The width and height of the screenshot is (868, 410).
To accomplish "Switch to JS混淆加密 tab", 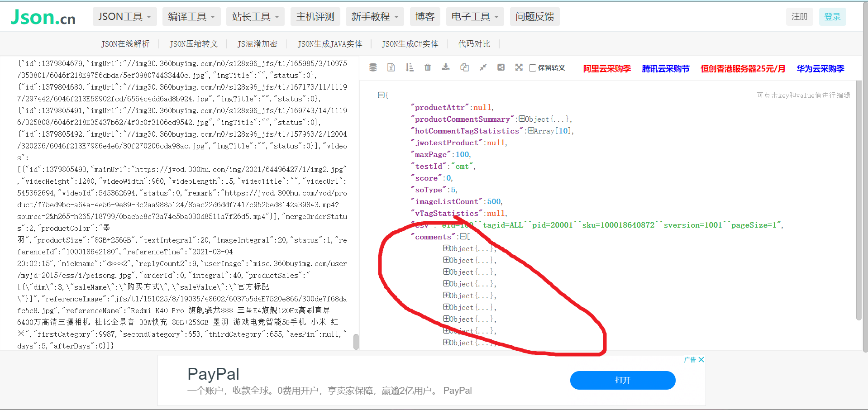I will (x=257, y=44).
